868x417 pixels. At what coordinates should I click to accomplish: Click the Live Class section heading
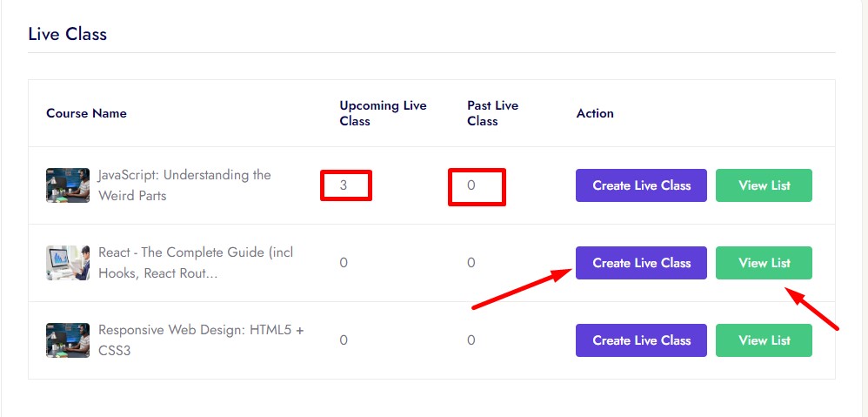point(67,35)
